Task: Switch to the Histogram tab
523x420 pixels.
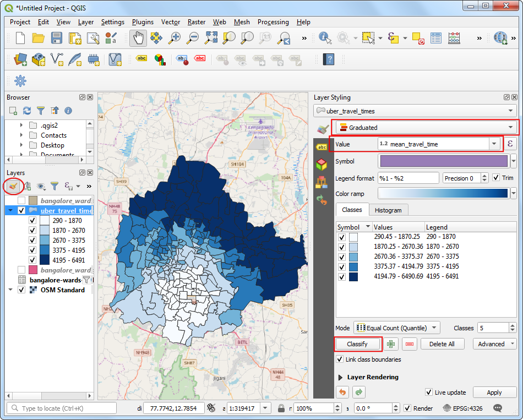Action: coord(388,210)
